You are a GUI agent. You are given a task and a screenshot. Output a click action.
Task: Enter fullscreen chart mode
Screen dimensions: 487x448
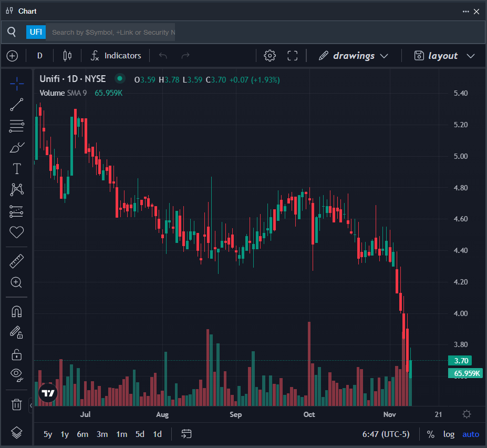tap(293, 56)
